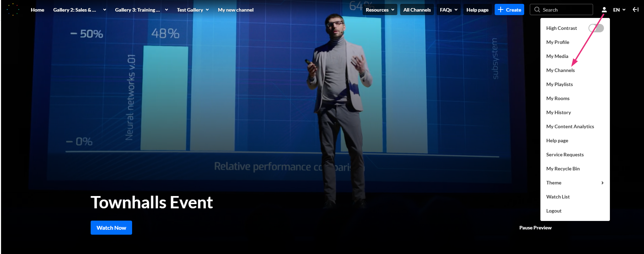Screen dimensions: 644x254
Task: Click the plus icon on Create
Action: point(501,9)
